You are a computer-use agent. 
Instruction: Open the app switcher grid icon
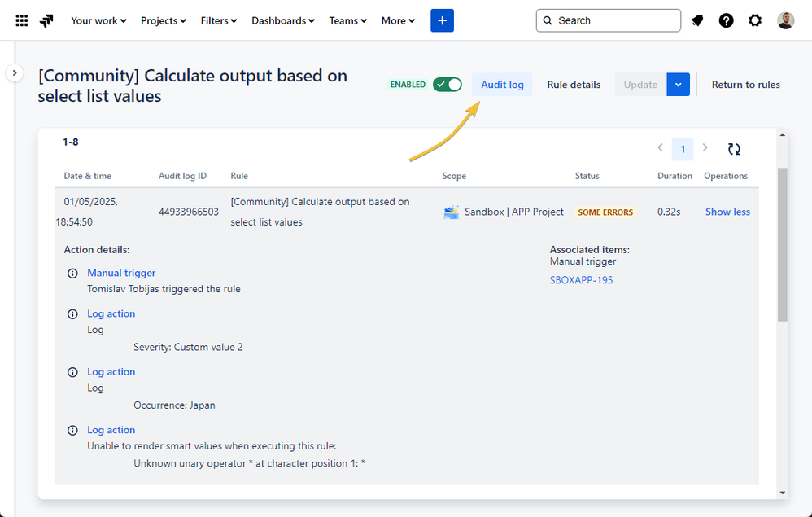[22, 20]
